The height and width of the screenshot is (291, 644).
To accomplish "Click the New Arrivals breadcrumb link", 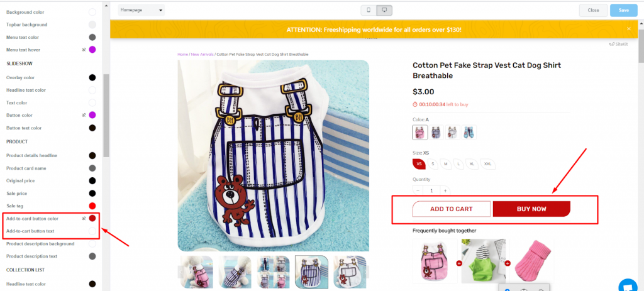I will 202,55.
